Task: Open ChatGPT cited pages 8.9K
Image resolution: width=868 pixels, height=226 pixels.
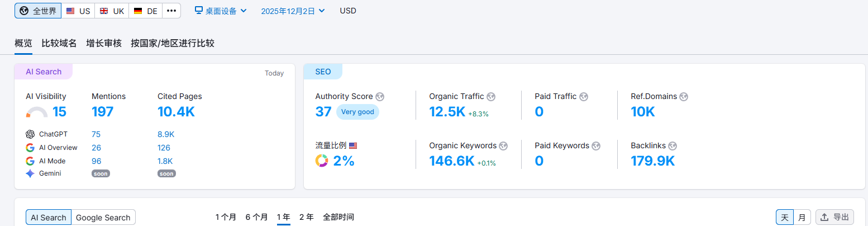Action: (166, 134)
